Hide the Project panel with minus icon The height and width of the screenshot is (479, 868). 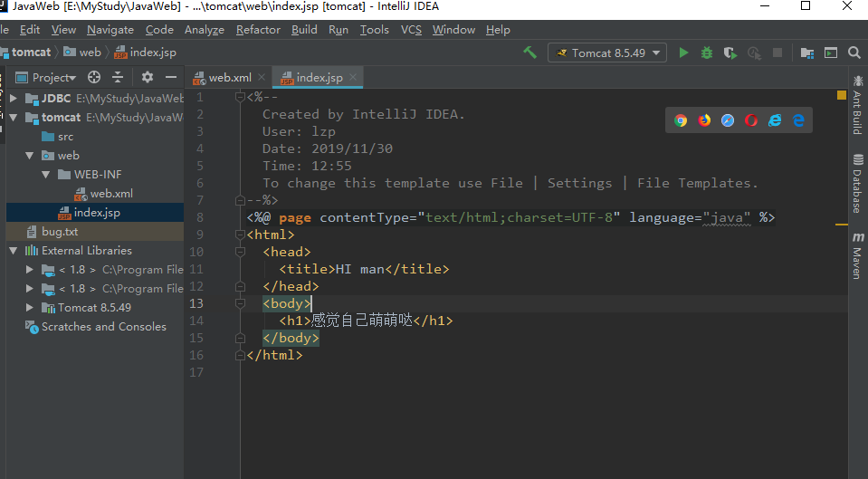(x=171, y=77)
